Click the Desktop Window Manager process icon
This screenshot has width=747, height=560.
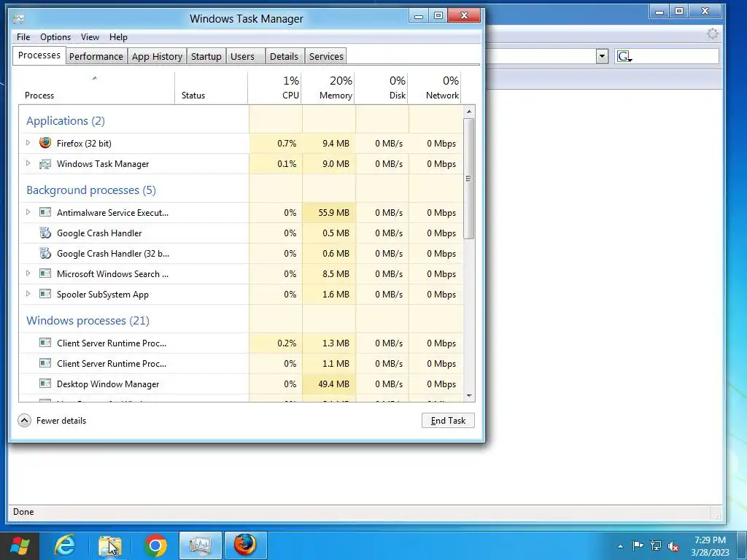click(45, 384)
